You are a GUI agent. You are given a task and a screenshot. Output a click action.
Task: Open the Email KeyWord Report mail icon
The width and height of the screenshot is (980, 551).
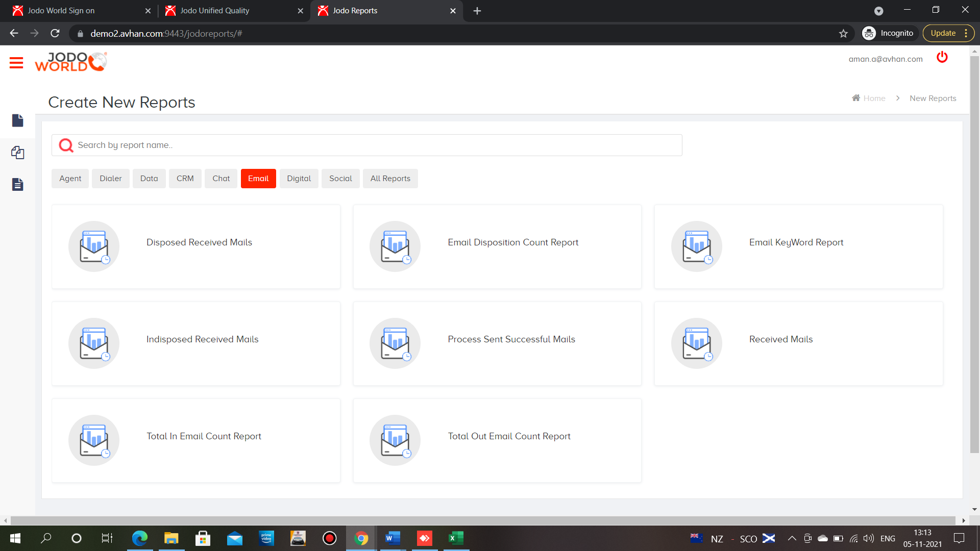(696, 246)
